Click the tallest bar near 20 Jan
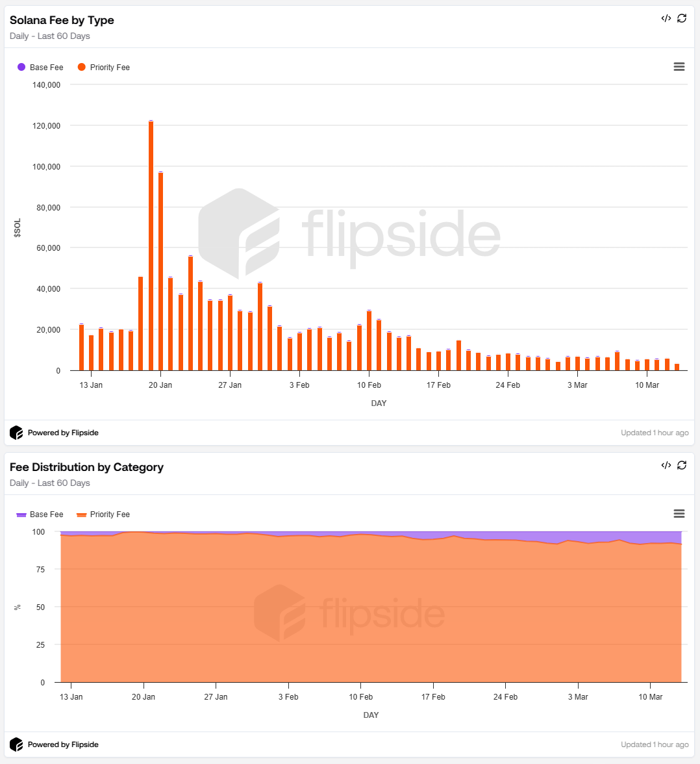Screen dimensions: 700x764 click(151, 247)
